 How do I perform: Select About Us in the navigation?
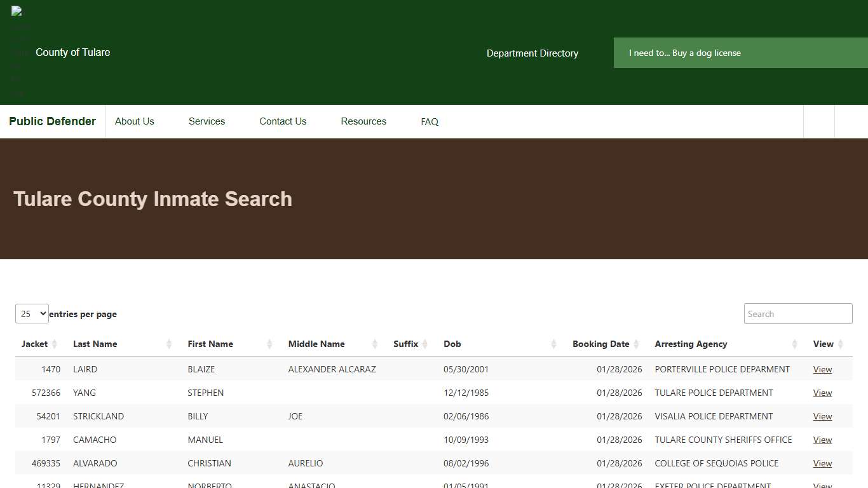(134, 121)
